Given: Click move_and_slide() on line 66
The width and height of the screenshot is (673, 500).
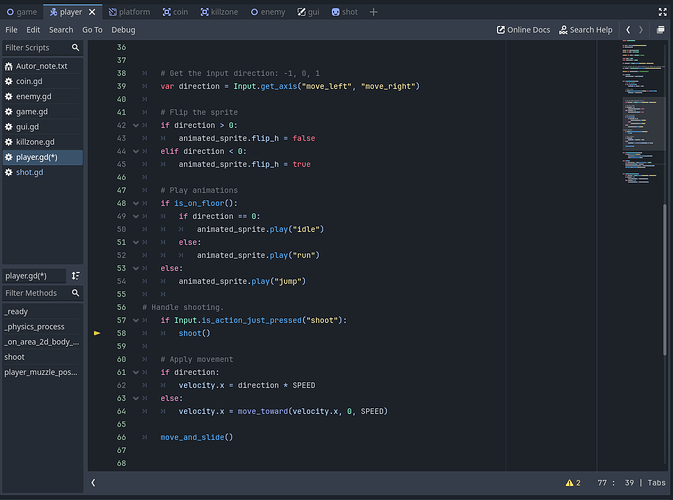Looking at the screenshot, I should coord(197,437).
